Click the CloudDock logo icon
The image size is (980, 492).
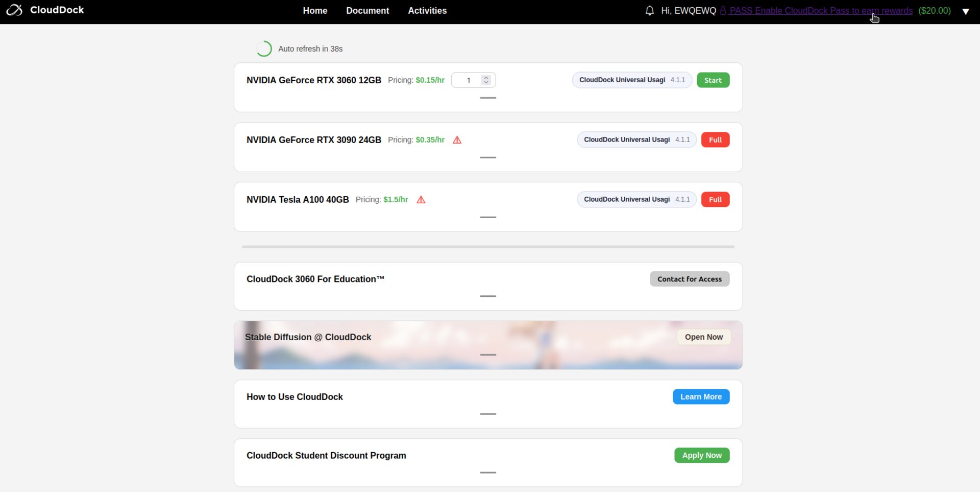click(x=14, y=10)
